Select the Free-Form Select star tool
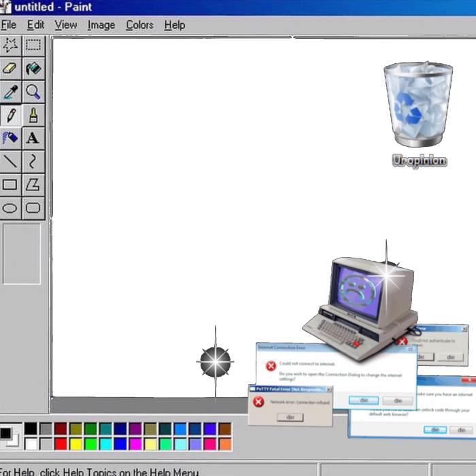Screen dimensions: 476x476 [x=10, y=46]
